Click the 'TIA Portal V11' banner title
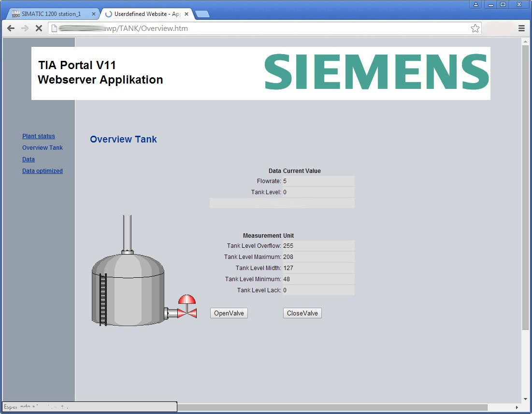 [77, 65]
